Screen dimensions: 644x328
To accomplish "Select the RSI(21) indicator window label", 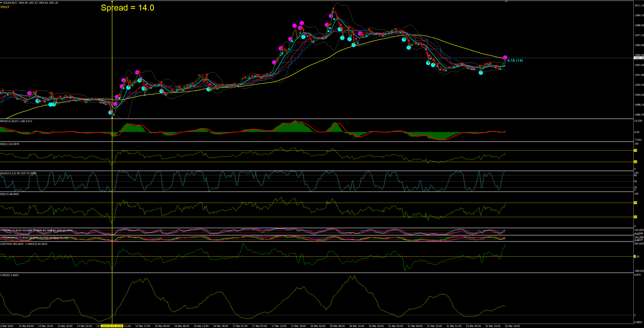I will pyautogui.click(x=9, y=144).
